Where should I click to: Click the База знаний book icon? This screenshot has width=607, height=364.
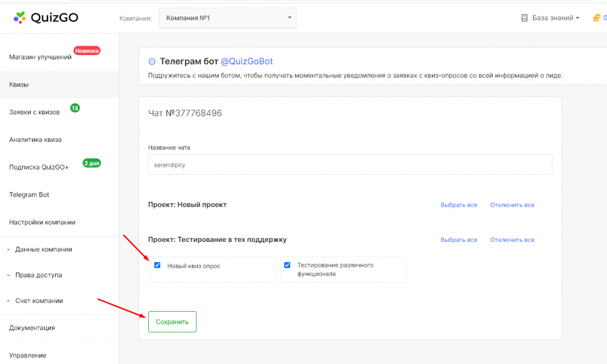coord(524,18)
